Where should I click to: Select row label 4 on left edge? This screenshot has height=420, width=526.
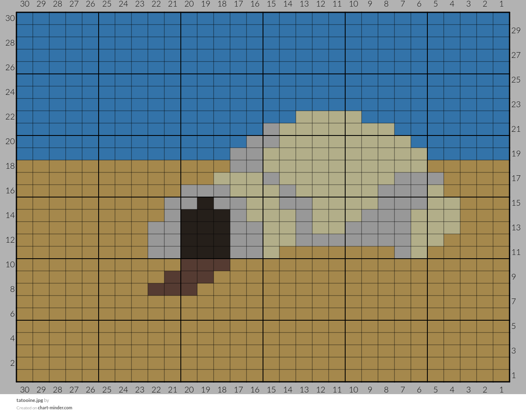tap(12, 338)
